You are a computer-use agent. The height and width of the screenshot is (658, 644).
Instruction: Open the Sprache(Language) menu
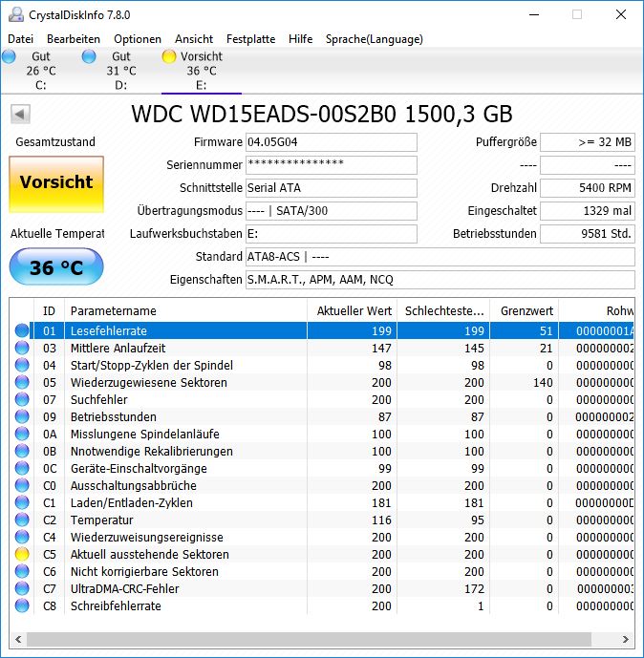point(374,39)
